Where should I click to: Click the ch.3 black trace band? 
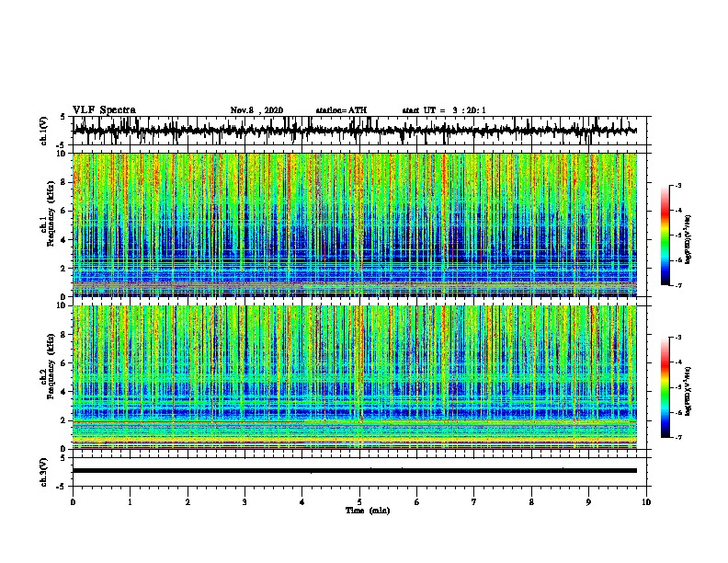pos(355,471)
